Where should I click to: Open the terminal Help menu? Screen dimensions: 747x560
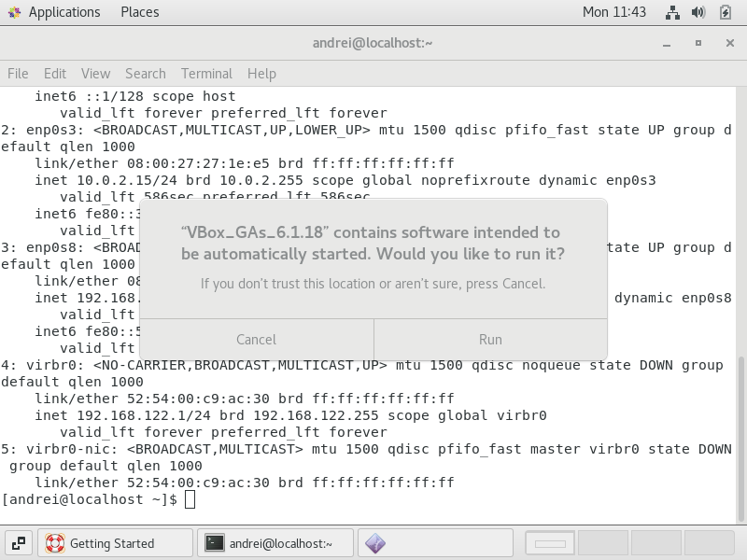tap(261, 74)
